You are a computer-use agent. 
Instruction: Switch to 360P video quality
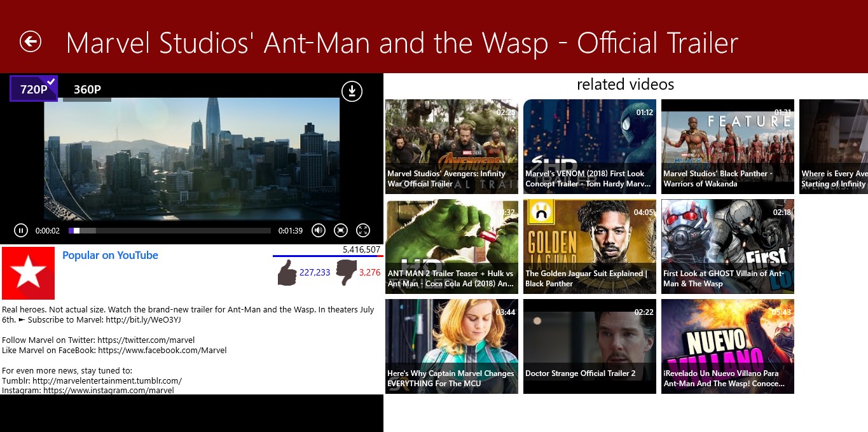tap(87, 89)
